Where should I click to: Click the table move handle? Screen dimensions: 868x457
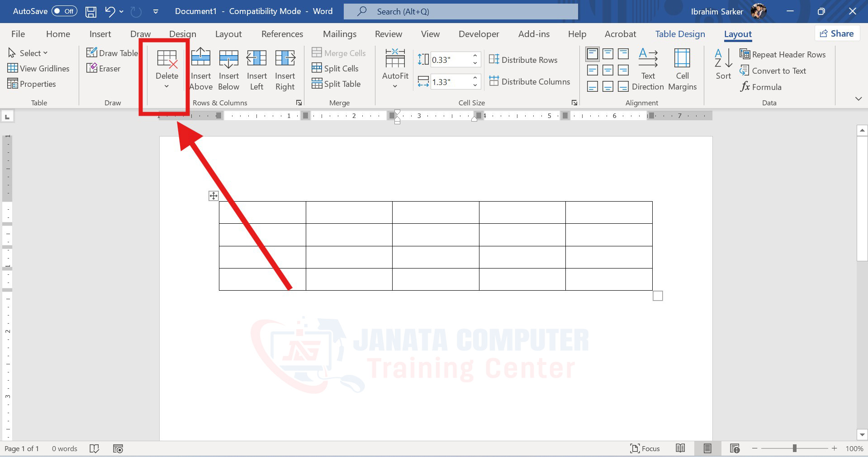213,196
